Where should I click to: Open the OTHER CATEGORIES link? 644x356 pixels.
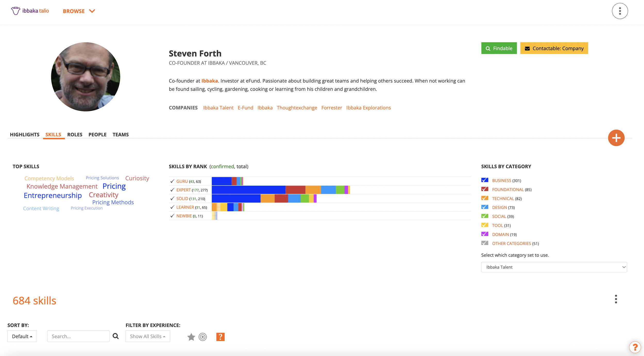[511, 243]
